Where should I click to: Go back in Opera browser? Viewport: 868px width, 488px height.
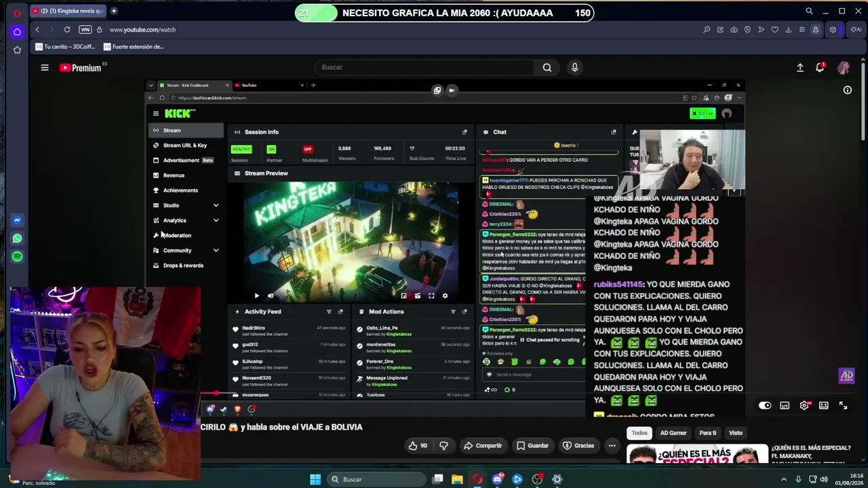37,30
